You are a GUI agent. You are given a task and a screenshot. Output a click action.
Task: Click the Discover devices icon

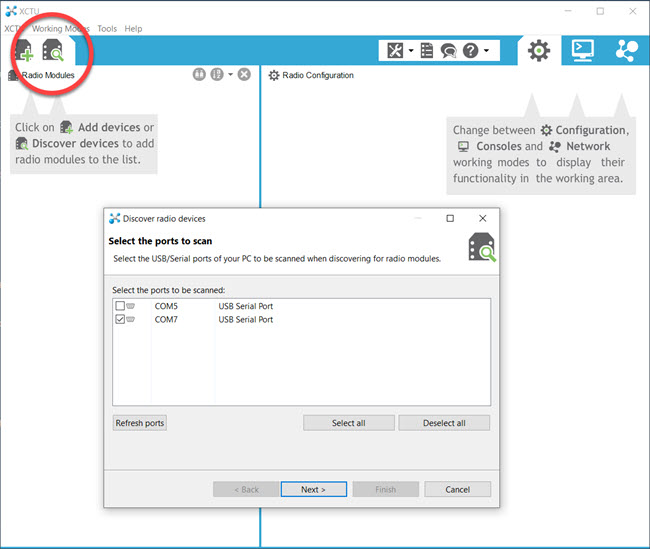pos(52,51)
